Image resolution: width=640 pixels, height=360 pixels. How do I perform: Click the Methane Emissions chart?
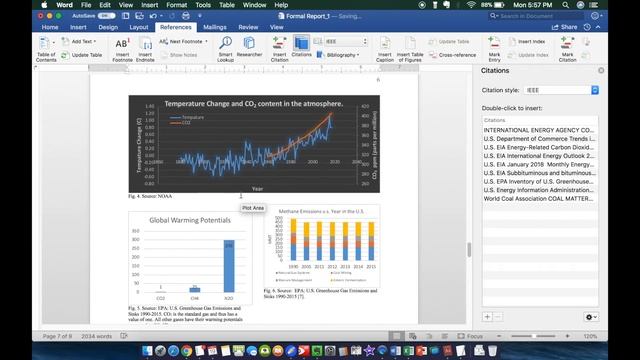coord(322,247)
